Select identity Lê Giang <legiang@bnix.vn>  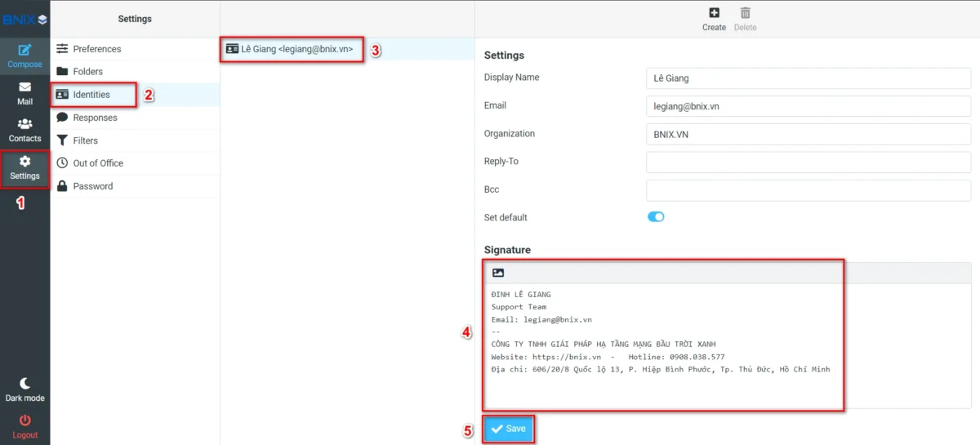point(347,49)
